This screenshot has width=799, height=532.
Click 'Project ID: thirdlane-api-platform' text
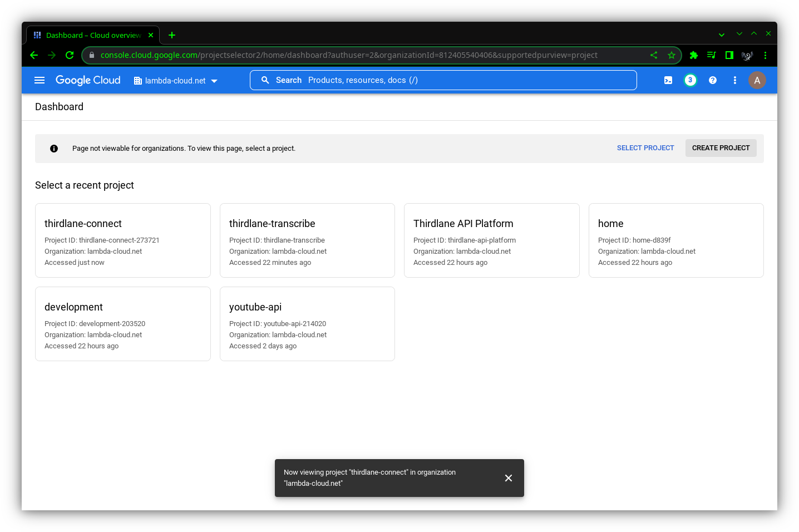(x=465, y=240)
